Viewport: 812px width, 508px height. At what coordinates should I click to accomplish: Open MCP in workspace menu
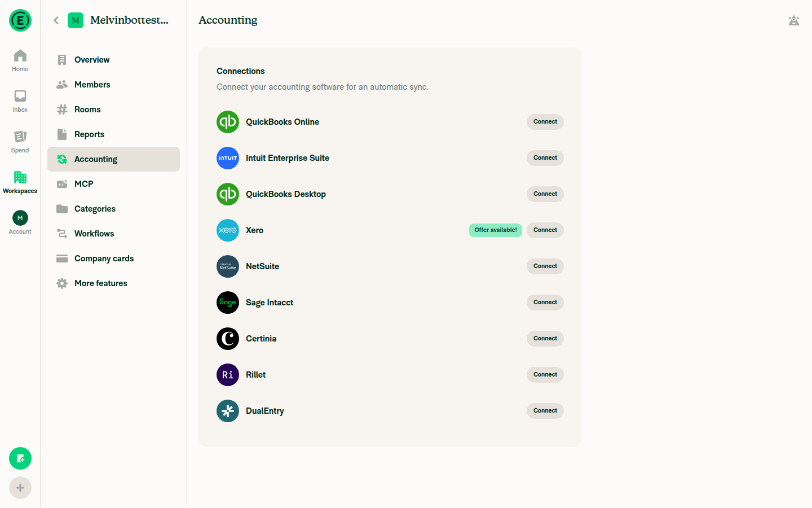[x=113, y=184]
